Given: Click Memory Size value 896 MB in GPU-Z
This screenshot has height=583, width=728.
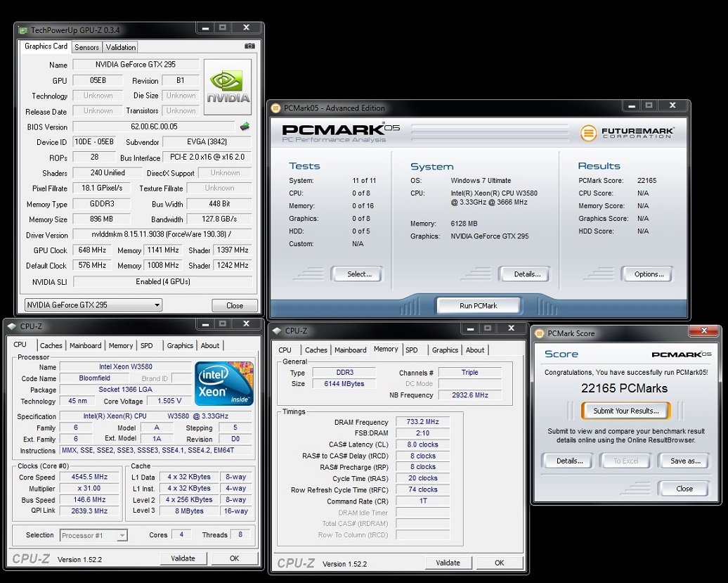Looking at the screenshot, I should pyautogui.click(x=102, y=219).
